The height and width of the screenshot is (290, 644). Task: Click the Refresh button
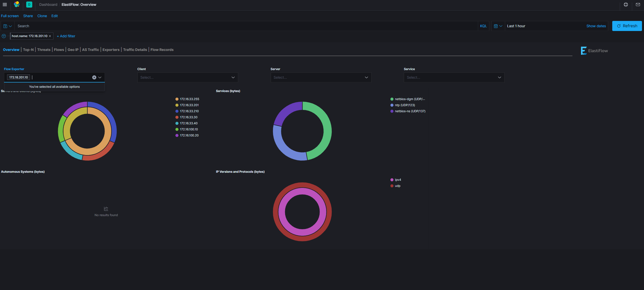[x=627, y=26]
